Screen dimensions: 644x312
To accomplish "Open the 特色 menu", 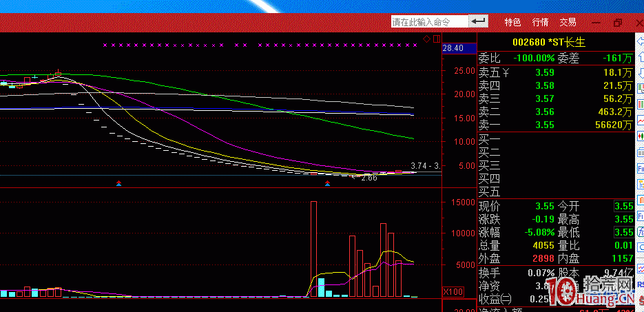I will coord(512,22).
